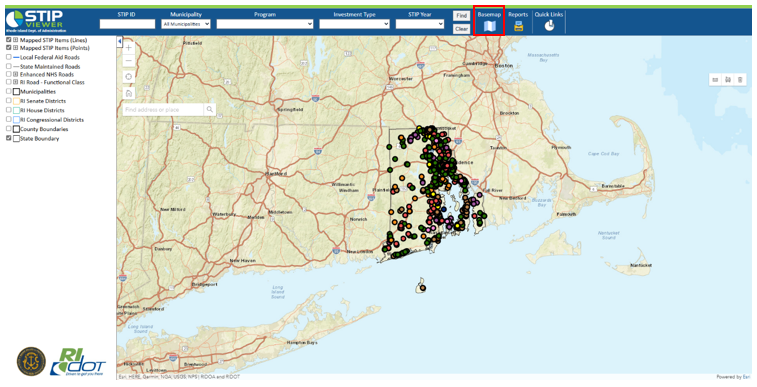Click the RI Senate Districts orange swatch
Screen dimensions: 757x387
point(16,101)
